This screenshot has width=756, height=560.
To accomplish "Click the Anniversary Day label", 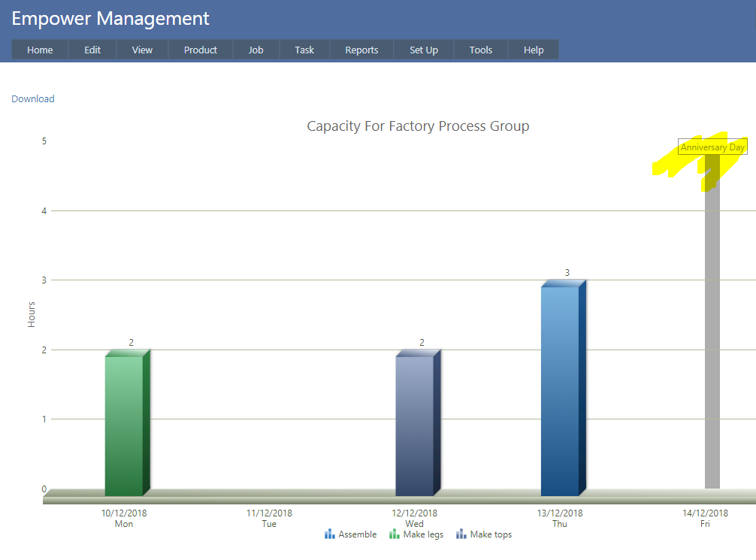I will pyautogui.click(x=712, y=148).
